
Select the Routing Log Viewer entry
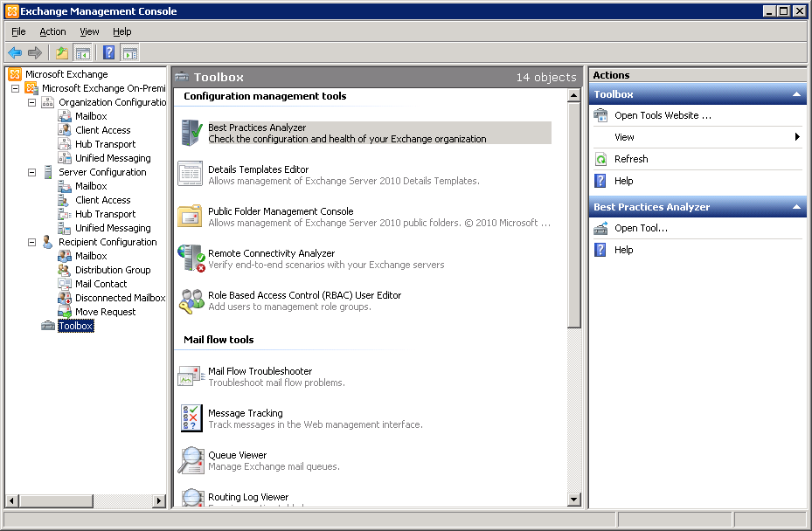pos(248,497)
